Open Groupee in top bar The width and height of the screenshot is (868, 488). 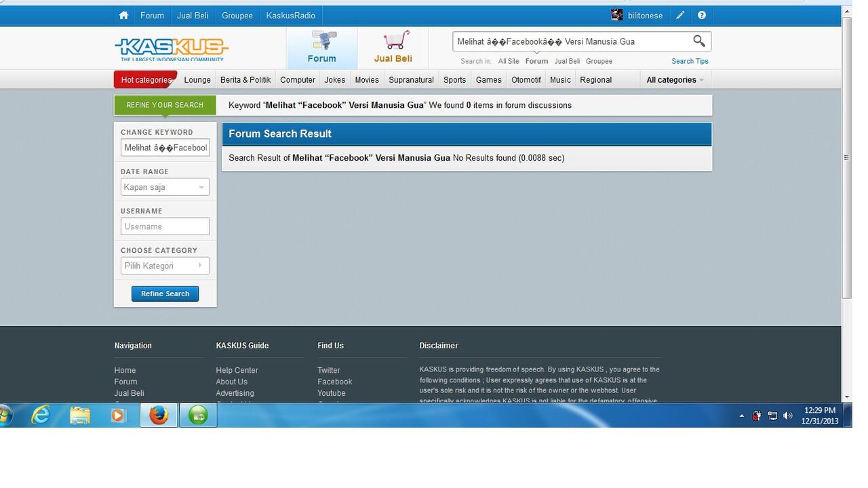coord(237,15)
